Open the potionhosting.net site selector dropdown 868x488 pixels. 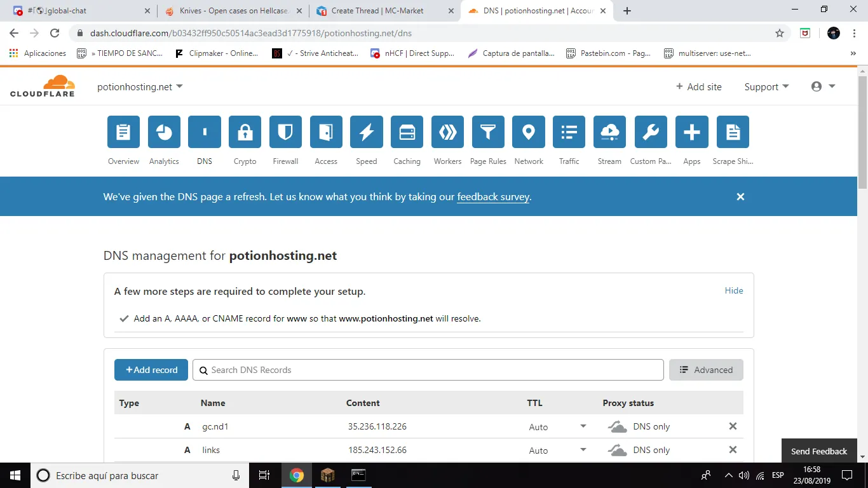click(x=140, y=87)
